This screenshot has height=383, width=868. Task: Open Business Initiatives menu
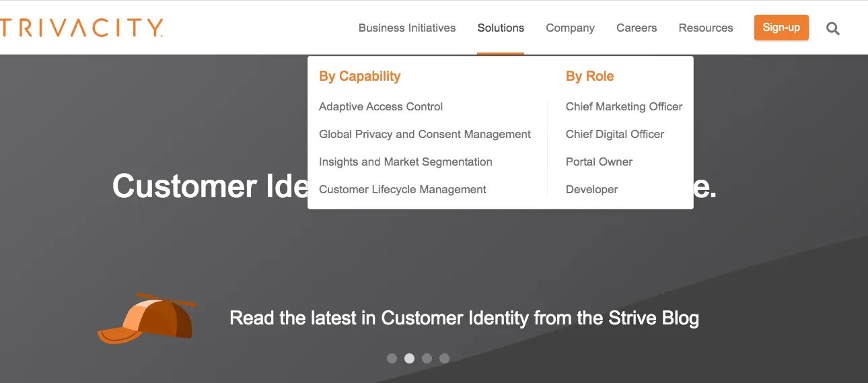[x=407, y=28]
